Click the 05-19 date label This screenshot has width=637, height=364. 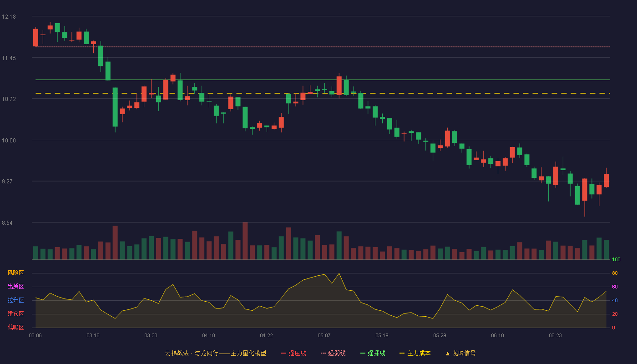click(382, 335)
